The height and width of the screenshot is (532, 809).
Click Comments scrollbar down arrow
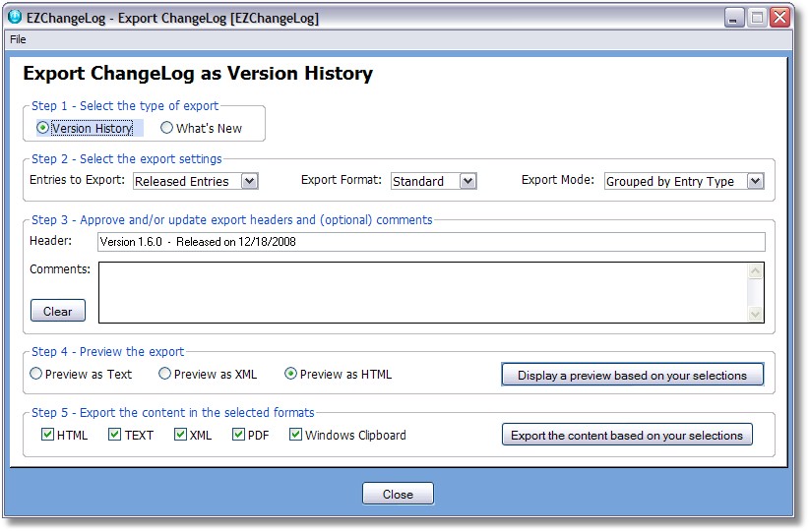(755, 314)
